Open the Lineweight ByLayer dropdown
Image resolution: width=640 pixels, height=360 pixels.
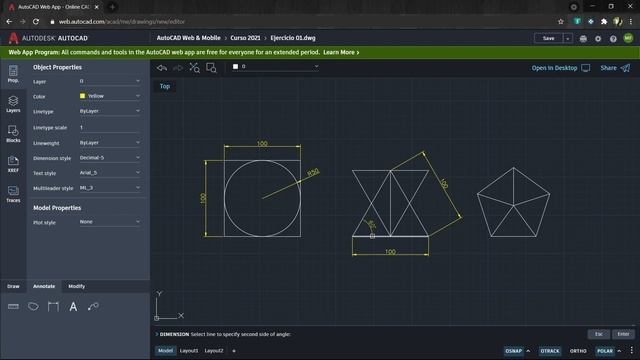[x=110, y=142]
